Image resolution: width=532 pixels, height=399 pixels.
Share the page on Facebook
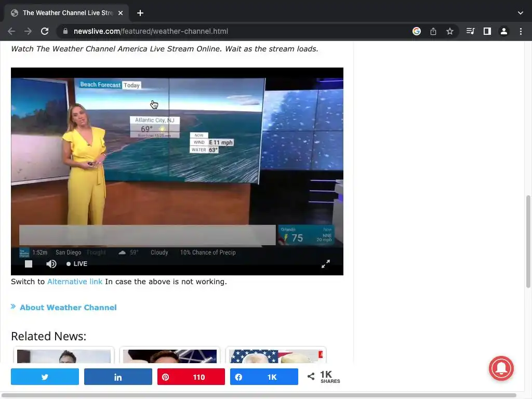[x=264, y=377]
